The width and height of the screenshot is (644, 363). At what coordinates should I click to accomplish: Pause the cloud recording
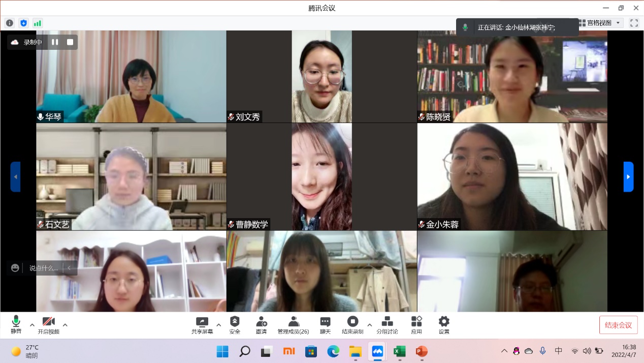pyautogui.click(x=55, y=42)
